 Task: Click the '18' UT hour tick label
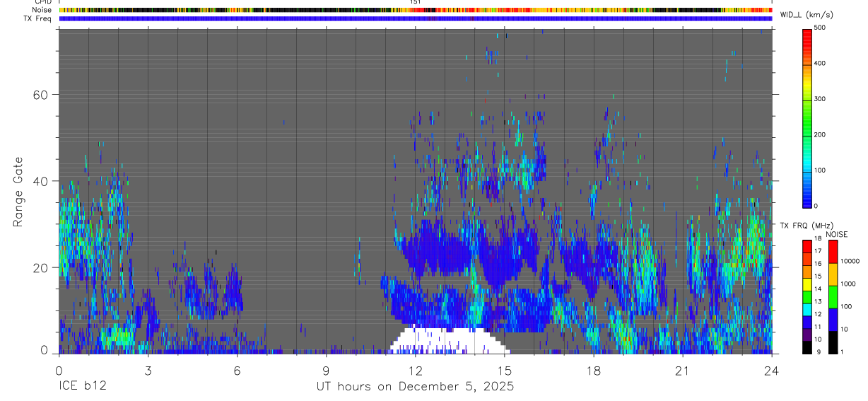(594, 370)
